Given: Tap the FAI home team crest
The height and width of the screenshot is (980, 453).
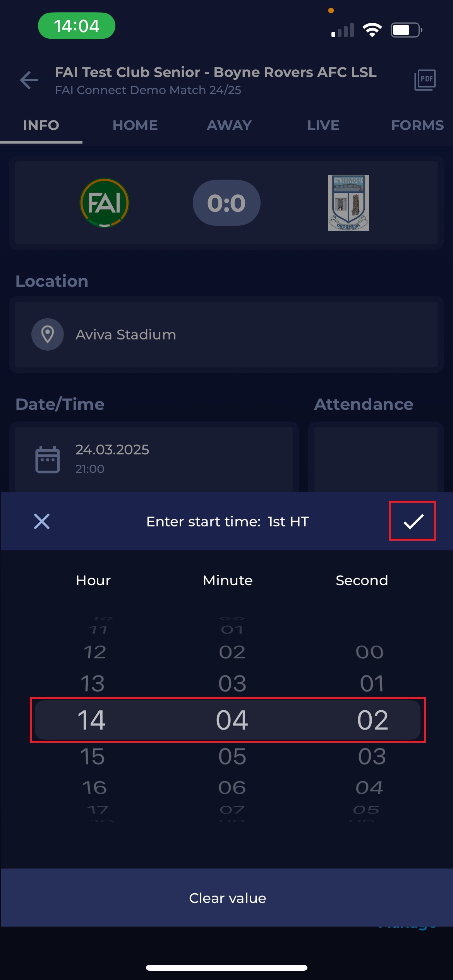Looking at the screenshot, I should tap(104, 203).
